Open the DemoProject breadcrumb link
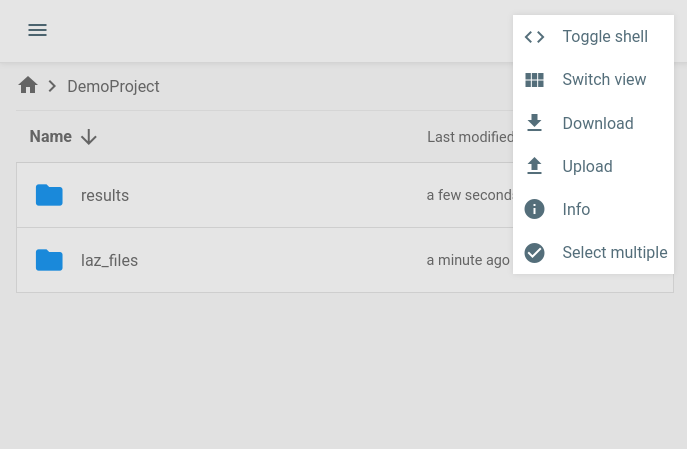 pos(113,87)
